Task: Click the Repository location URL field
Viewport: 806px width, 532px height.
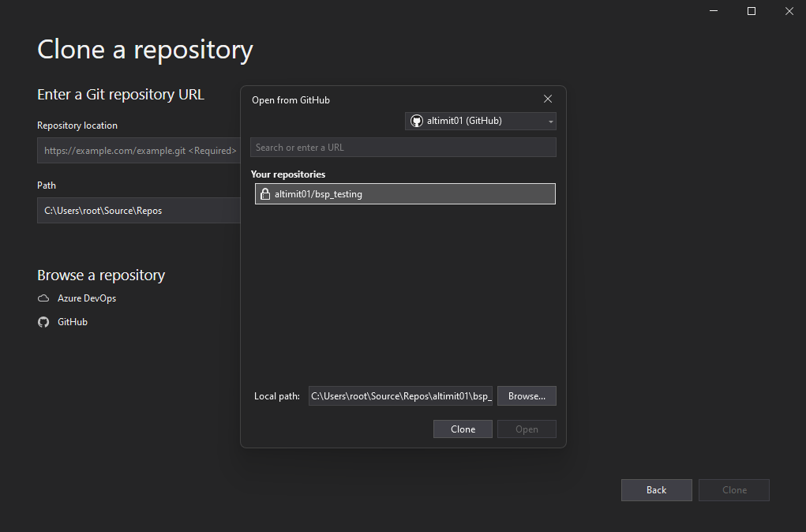Action: (139, 151)
